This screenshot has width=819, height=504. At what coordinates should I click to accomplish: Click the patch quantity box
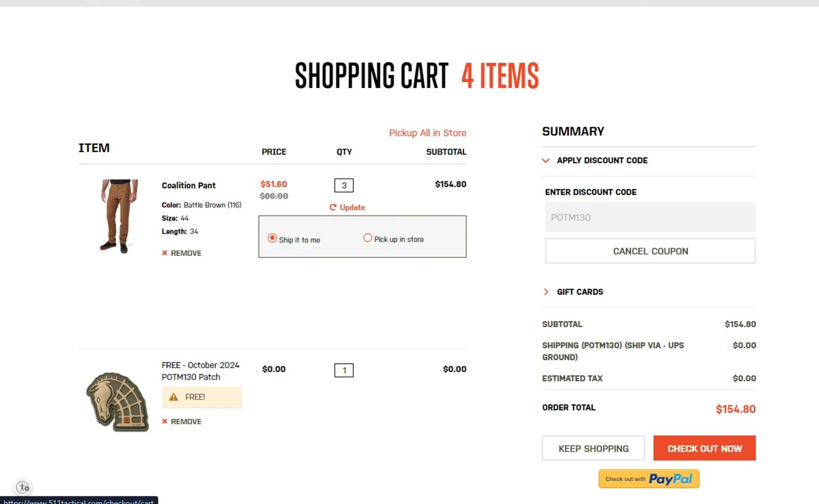point(344,370)
